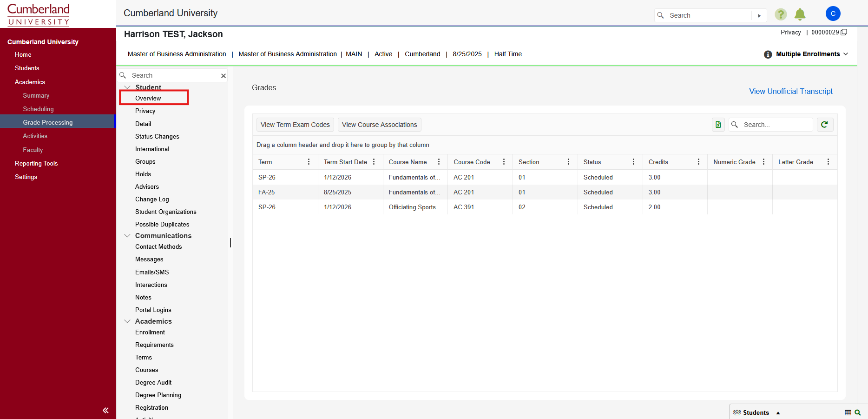Open the notifications bell
This screenshot has height=419, width=868.
click(x=800, y=14)
